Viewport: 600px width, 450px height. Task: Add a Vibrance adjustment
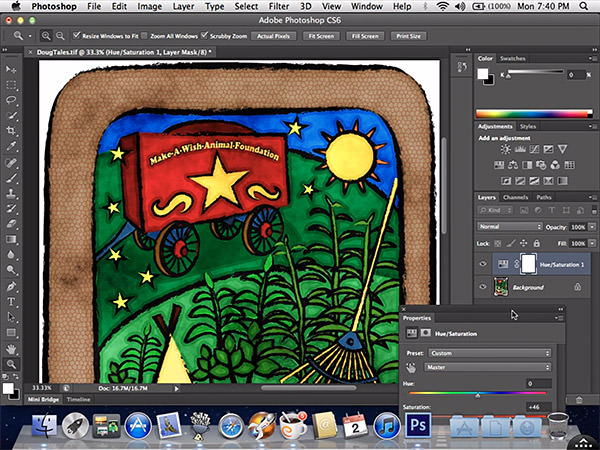click(x=562, y=149)
